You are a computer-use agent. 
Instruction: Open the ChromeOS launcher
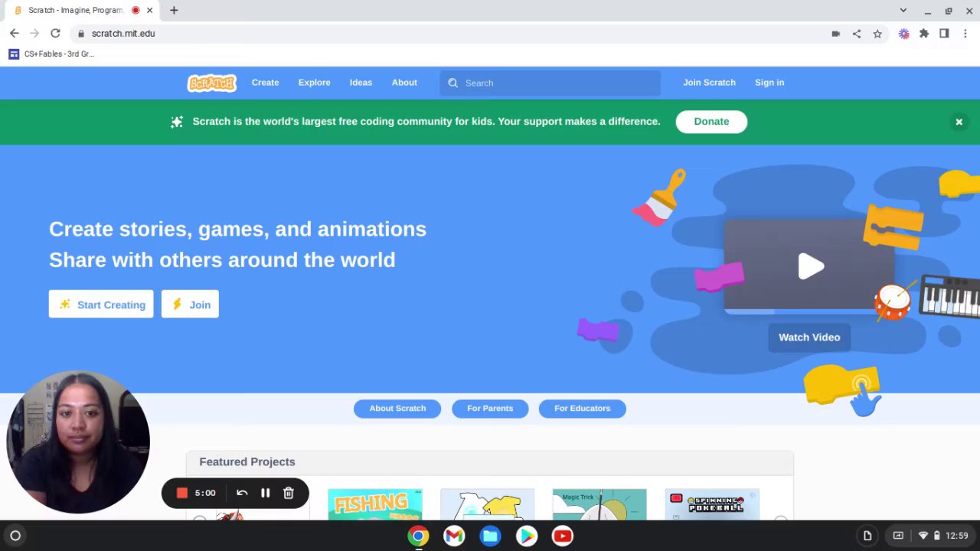(15, 536)
